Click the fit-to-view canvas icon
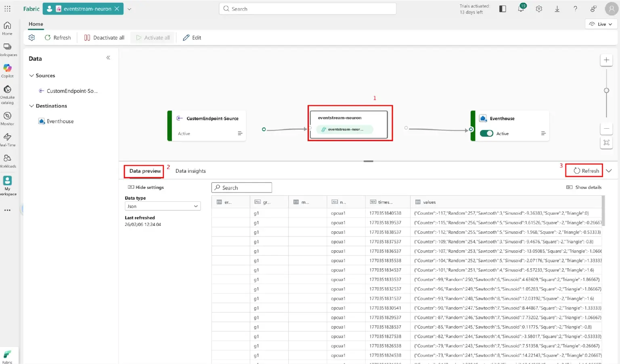This screenshot has height=364, width=620. pos(606,142)
